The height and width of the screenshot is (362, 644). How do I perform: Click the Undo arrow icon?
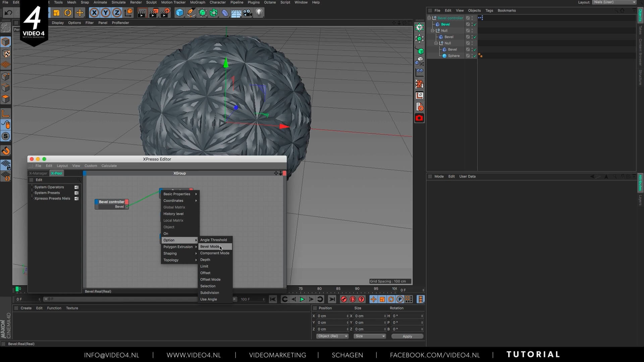coord(8,13)
